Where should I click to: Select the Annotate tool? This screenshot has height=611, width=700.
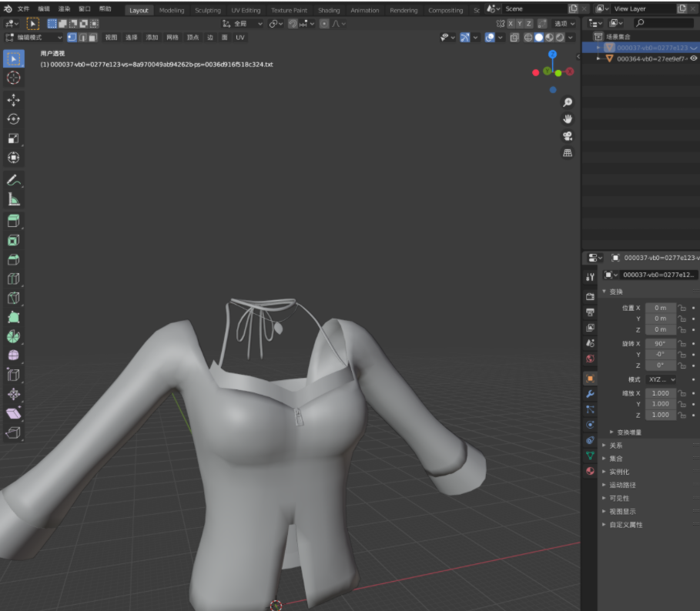pyautogui.click(x=13, y=180)
